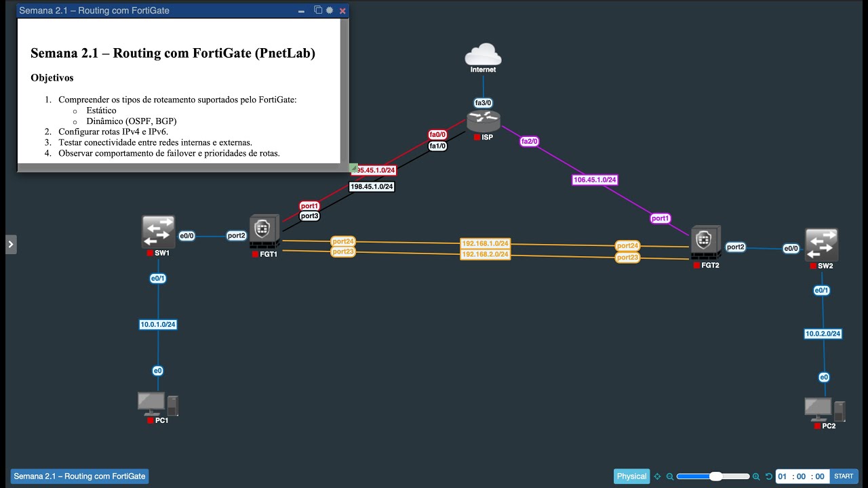868x488 pixels.
Task: Click the fa2/0 interface label on ISP
Action: click(x=529, y=141)
